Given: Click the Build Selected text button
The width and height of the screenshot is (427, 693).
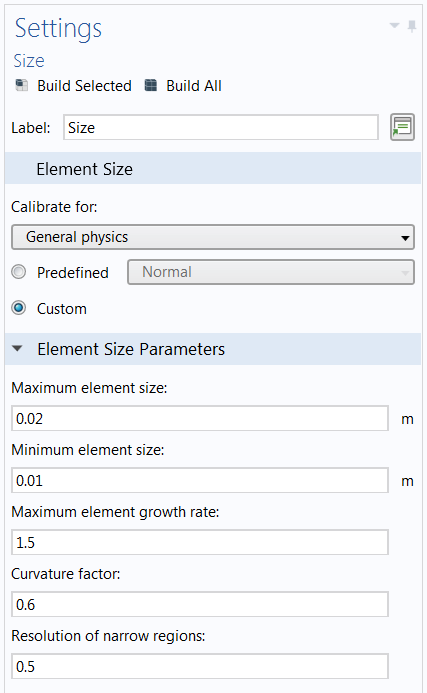Looking at the screenshot, I should (x=84, y=85).
